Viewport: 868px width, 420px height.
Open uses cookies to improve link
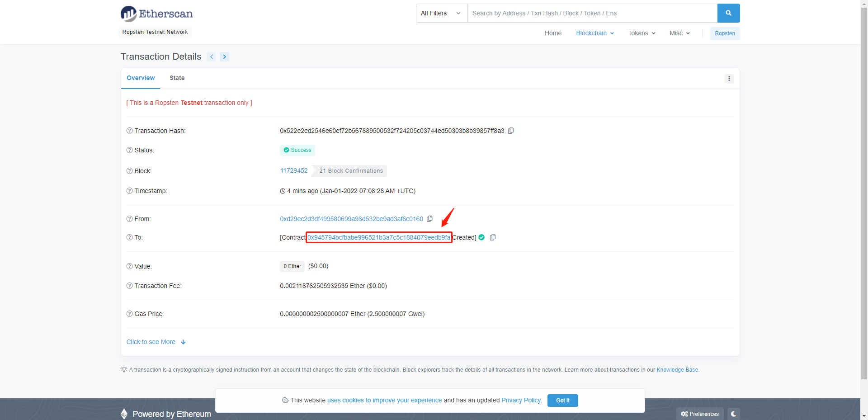384,400
